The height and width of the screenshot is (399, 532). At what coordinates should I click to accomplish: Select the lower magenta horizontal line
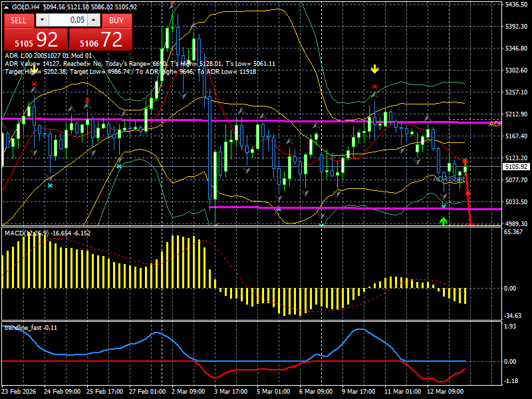coord(355,208)
